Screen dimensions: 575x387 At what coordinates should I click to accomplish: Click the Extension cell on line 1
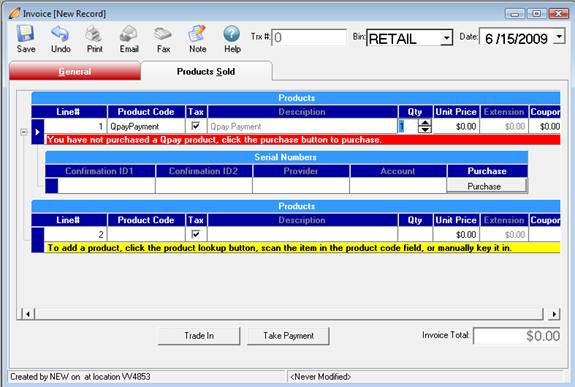tap(504, 126)
